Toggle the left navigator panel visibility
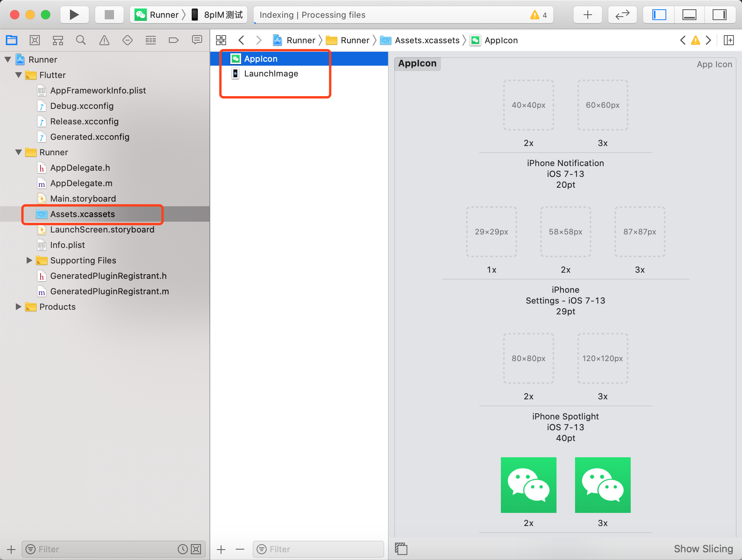This screenshot has width=742, height=560. click(659, 15)
